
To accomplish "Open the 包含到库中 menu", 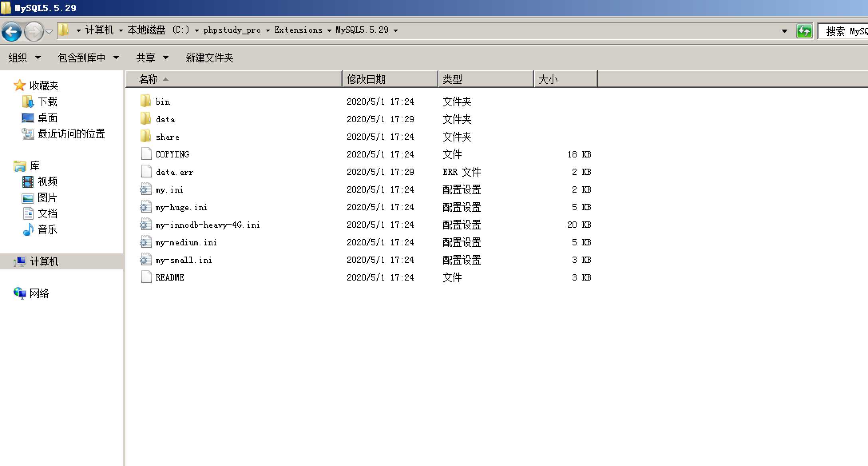I will (89, 58).
